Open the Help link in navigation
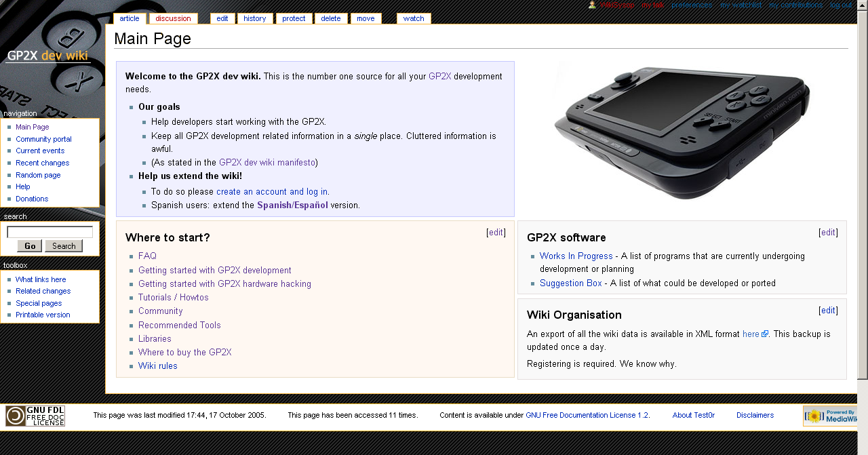This screenshot has height=455, width=868. pyautogui.click(x=23, y=186)
